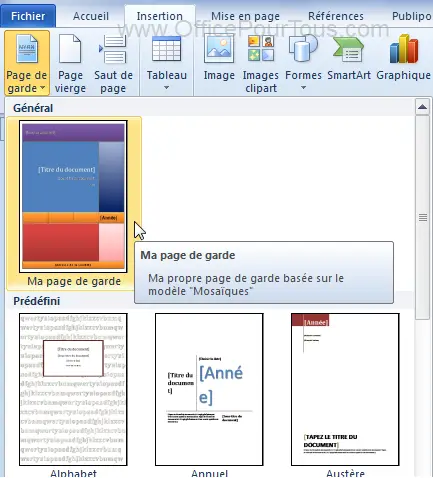This screenshot has height=478, width=433.
Task: Click the Page de garde icon
Action: point(27,49)
